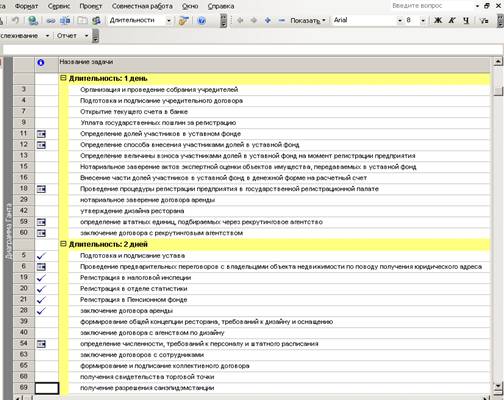Click the checkmark indicator on row 28
Viewport: 504px width, 400px height.
pos(41,311)
